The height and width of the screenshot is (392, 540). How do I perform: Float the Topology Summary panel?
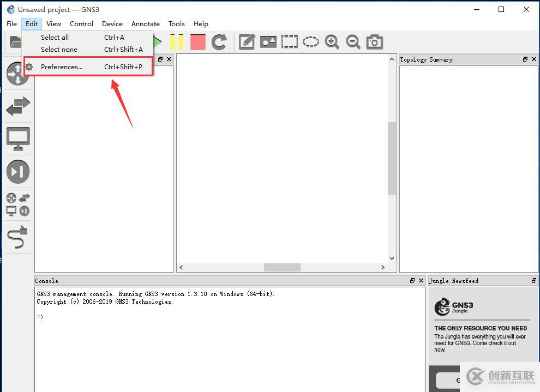525,59
